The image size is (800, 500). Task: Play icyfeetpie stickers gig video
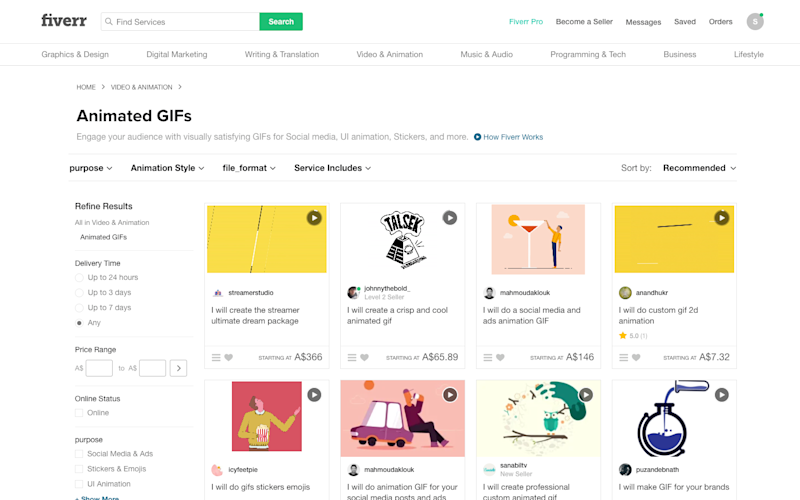[x=314, y=394]
